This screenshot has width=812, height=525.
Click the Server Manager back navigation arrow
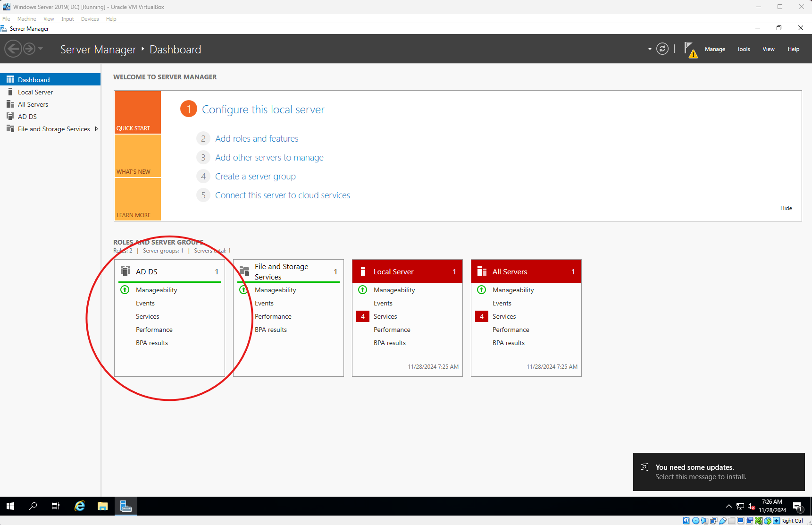click(13, 49)
